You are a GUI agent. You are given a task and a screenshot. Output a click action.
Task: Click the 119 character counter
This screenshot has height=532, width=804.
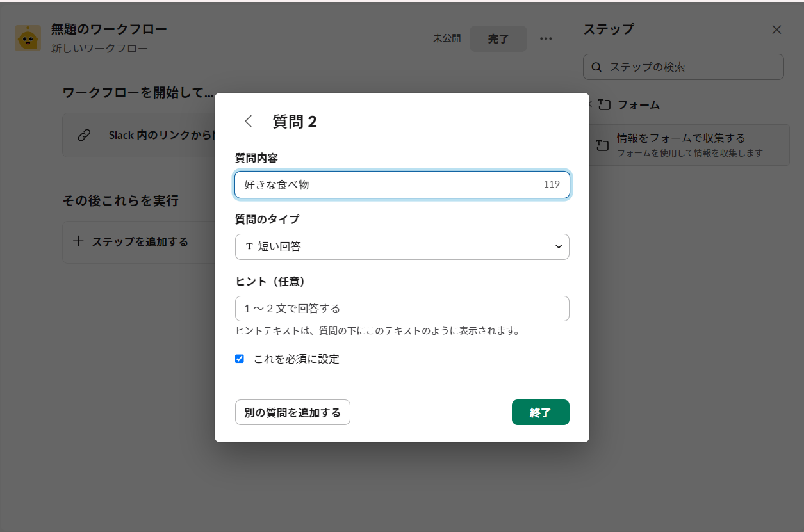[x=552, y=184]
